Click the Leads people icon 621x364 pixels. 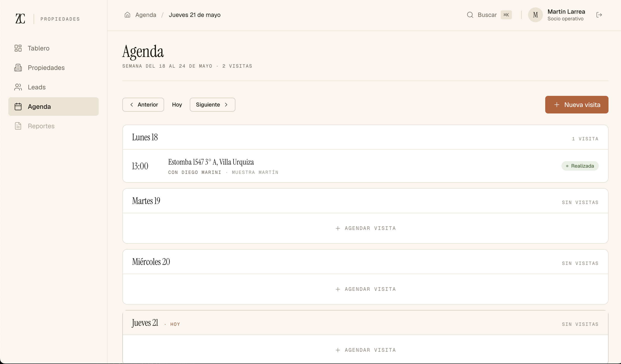pos(18,87)
